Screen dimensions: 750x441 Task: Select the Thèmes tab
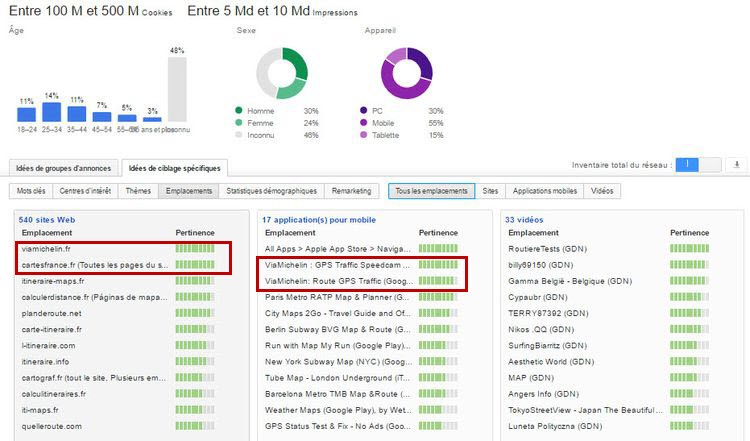tap(138, 191)
